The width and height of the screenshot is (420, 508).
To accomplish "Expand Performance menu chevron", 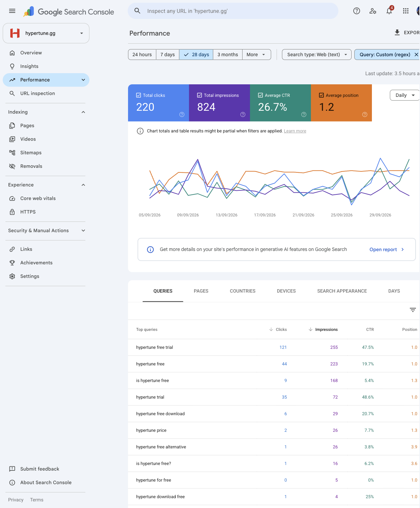I will (x=83, y=80).
